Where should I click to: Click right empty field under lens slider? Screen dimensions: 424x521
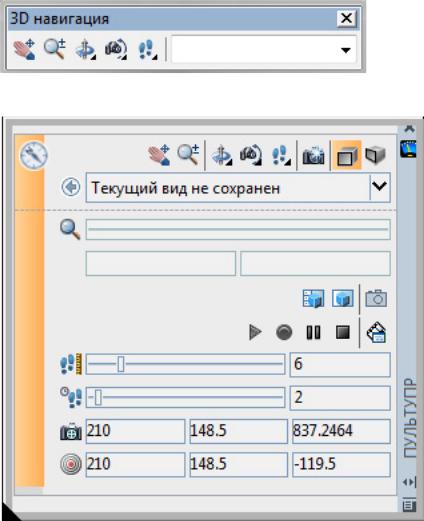tap(315, 264)
